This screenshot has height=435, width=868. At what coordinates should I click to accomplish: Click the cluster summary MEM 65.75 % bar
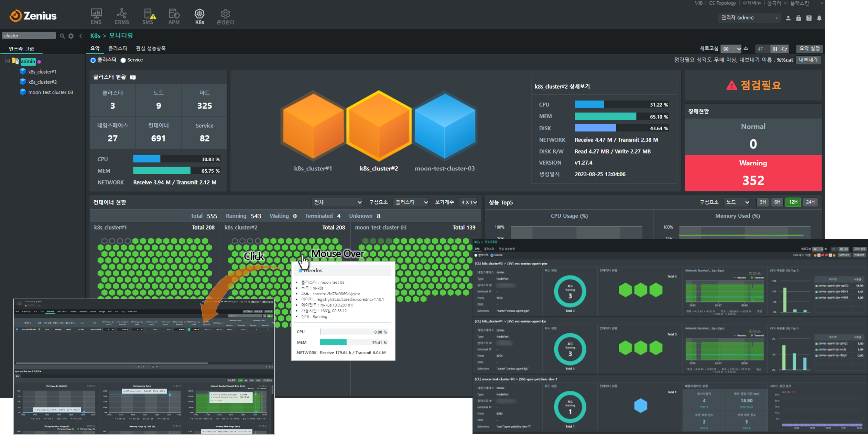pos(177,171)
